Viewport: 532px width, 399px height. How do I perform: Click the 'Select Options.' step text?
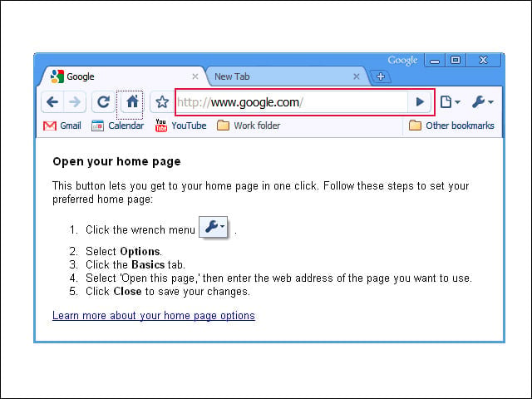click(124, 251)
